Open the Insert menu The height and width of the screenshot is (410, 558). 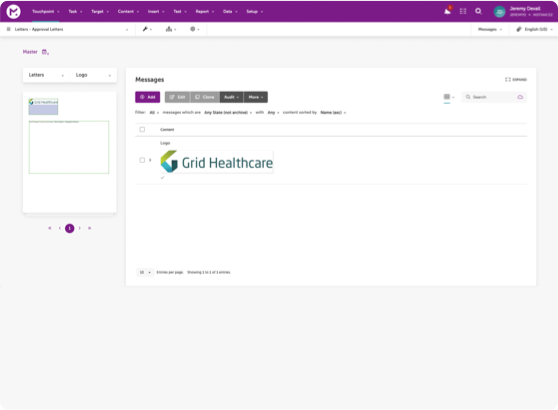pyautogui.click(x=156, y=11)
